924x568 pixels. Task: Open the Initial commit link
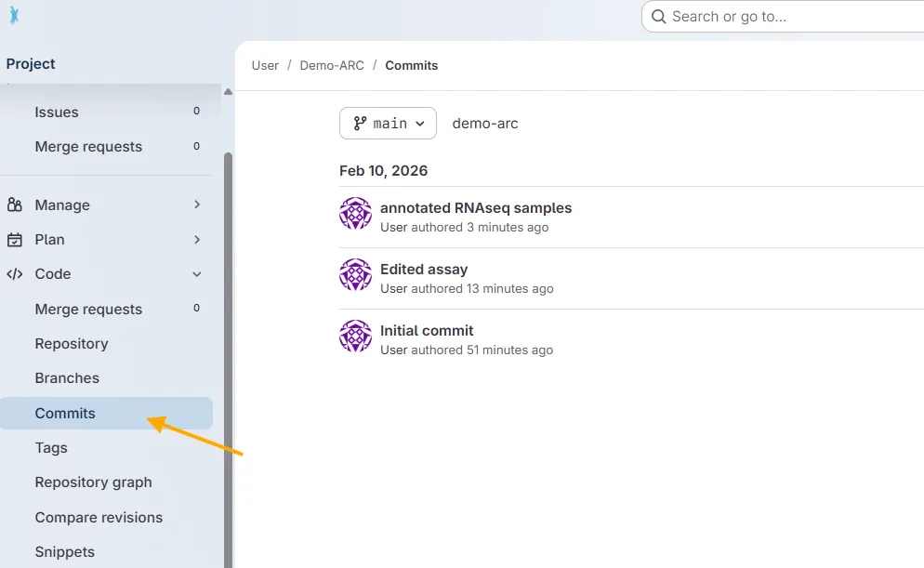click(427, 331)
